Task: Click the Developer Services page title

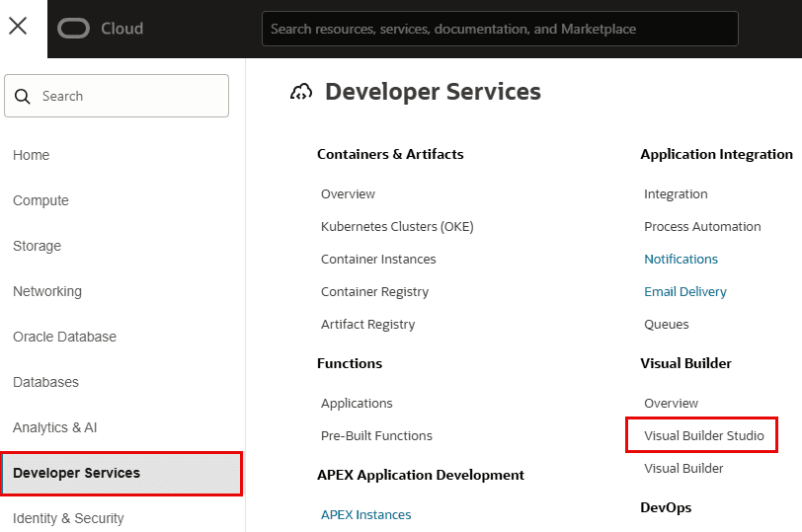Action: pyautogui.click(x=433, y=92)
